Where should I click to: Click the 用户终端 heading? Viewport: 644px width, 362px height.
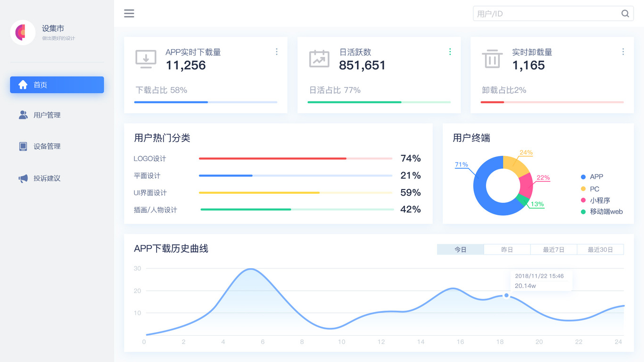tap(471, 138)
